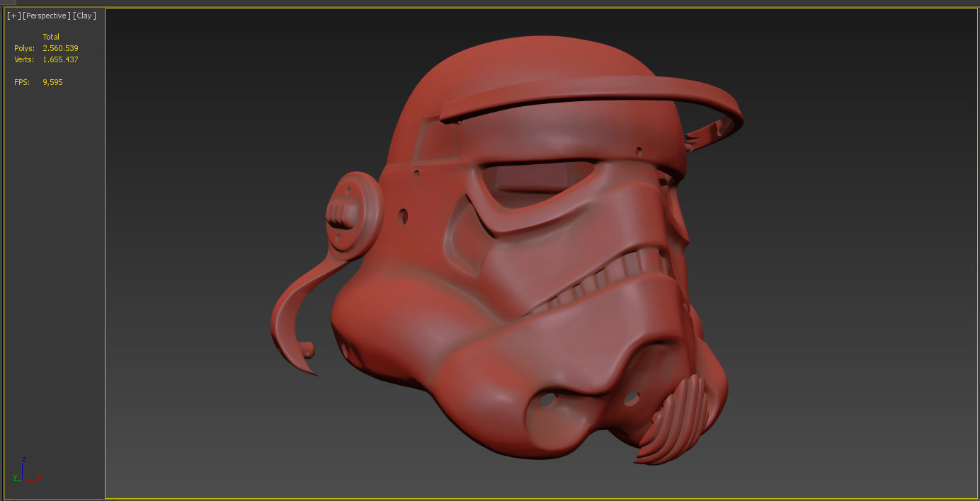980x501 pixels.
Task: Click the XYZ world axis tripod
Action: coord(27,469)
